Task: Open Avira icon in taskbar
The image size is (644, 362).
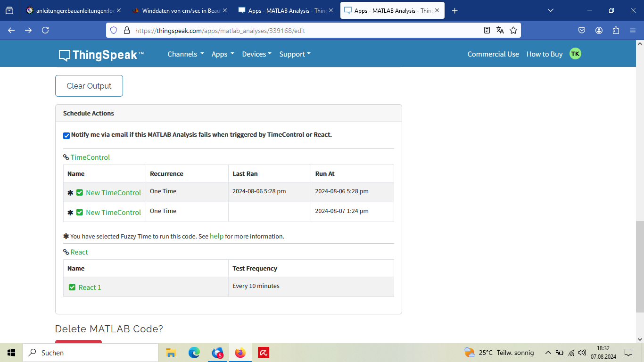Action: click(264, 353)
